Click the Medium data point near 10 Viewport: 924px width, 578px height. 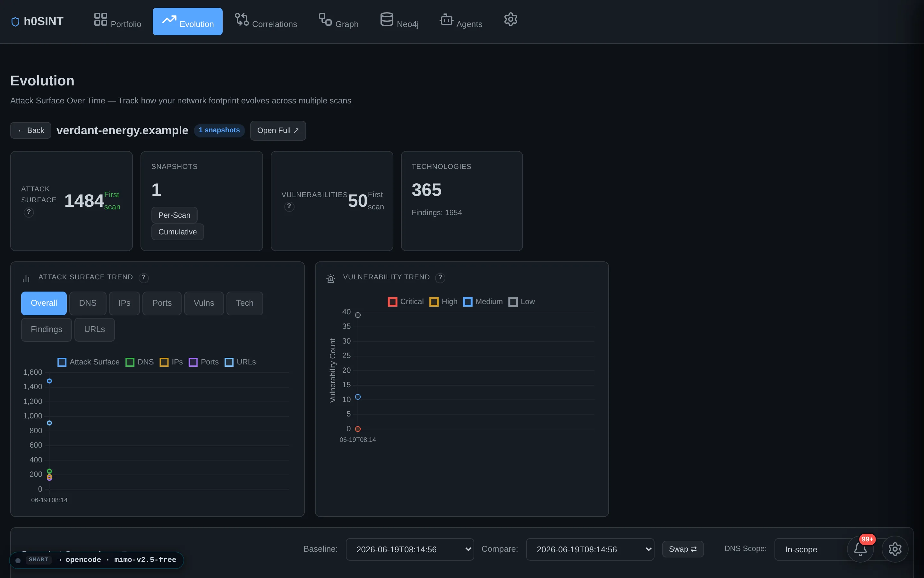point(358,397)
